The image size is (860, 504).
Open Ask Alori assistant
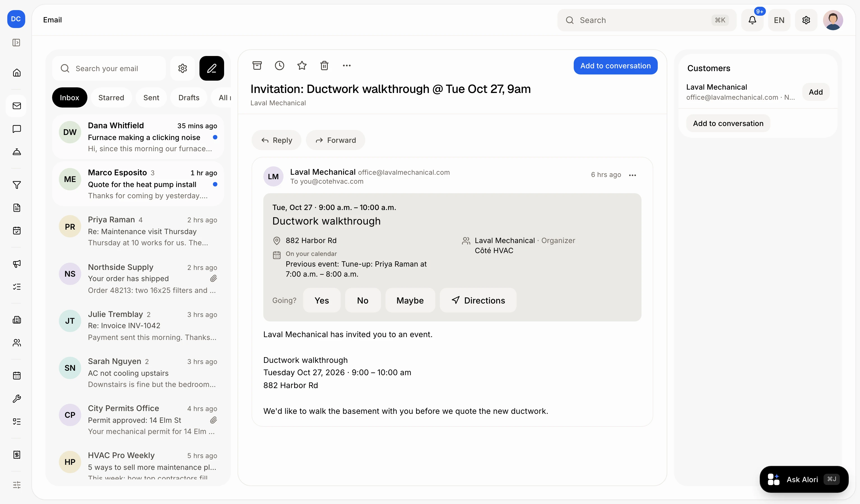coord(804,479)
